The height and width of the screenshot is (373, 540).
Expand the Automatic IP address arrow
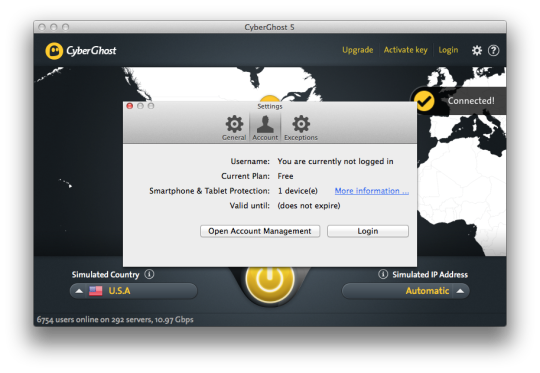(x=460, y=291)
